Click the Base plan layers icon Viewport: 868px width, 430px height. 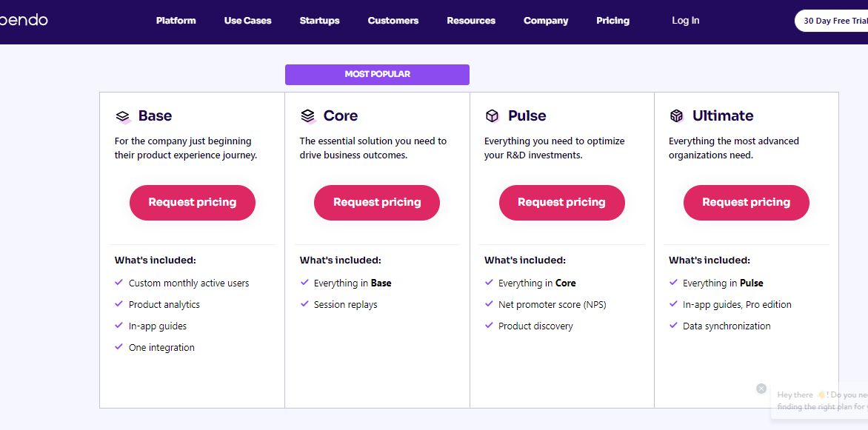click(x=123, y=116)
